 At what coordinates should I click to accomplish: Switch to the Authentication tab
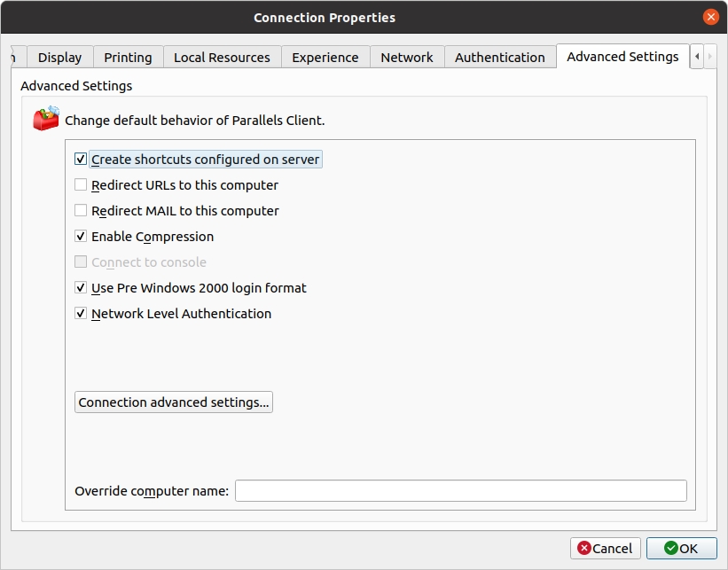click(500, 57)
